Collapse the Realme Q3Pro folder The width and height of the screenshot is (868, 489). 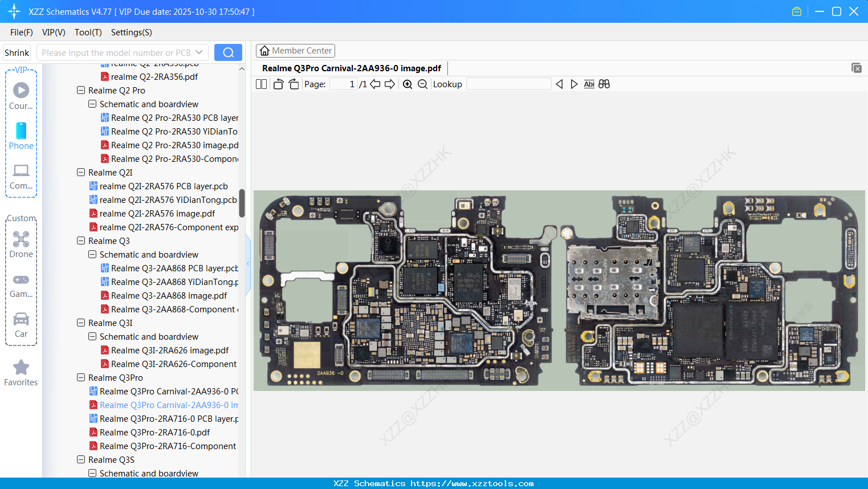[81, 378]
